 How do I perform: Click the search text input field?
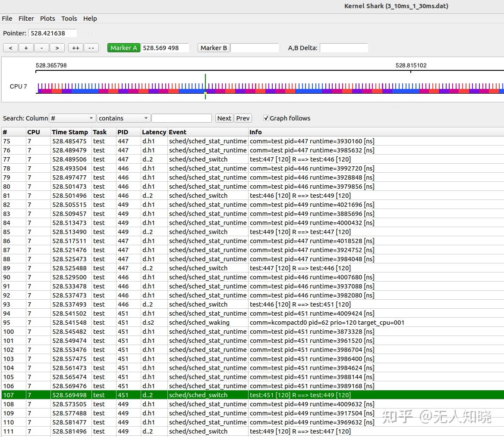click(x=182, y=118)
